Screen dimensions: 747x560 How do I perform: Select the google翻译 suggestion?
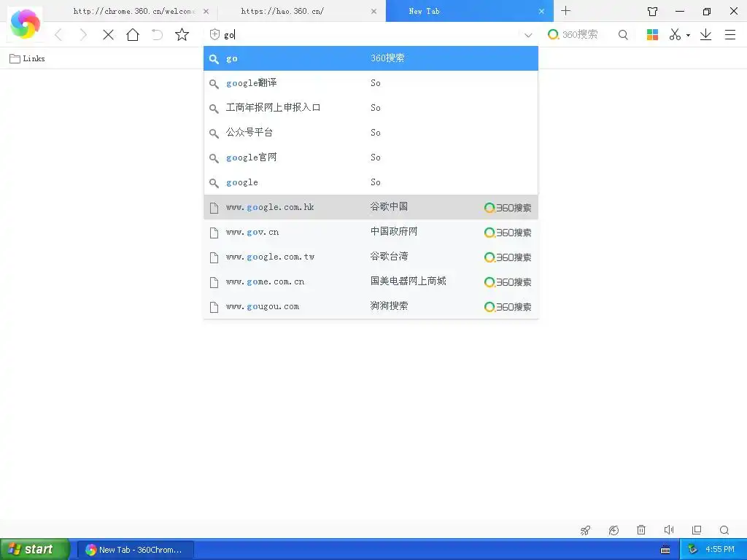coord(371,83)
